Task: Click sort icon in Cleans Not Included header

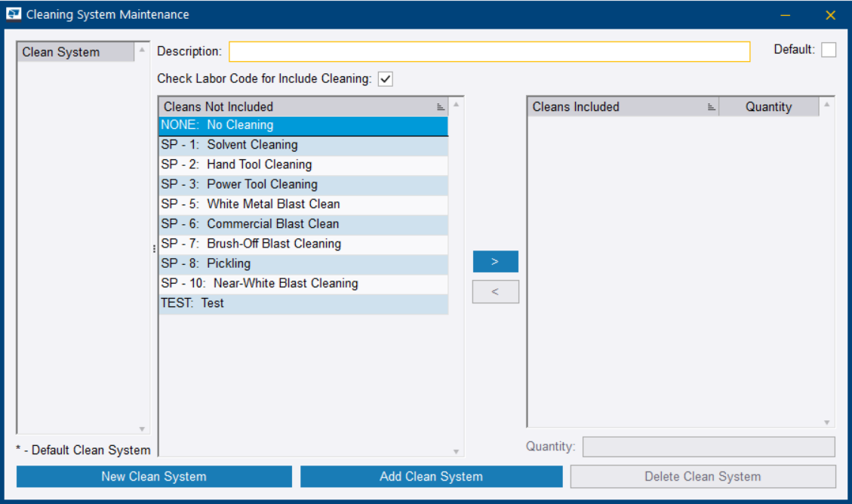Action: 441,107
